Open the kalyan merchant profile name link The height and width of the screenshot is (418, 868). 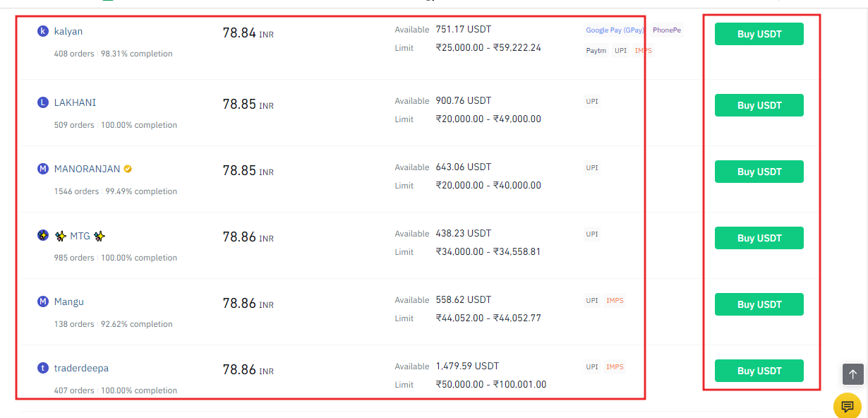[68, 32]
